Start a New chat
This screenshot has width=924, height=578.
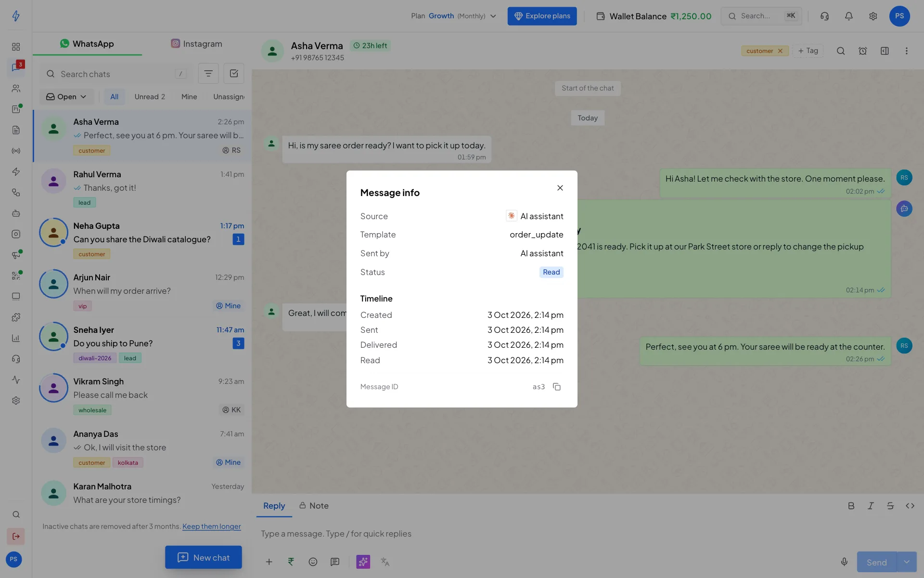[x=204, y=557]
